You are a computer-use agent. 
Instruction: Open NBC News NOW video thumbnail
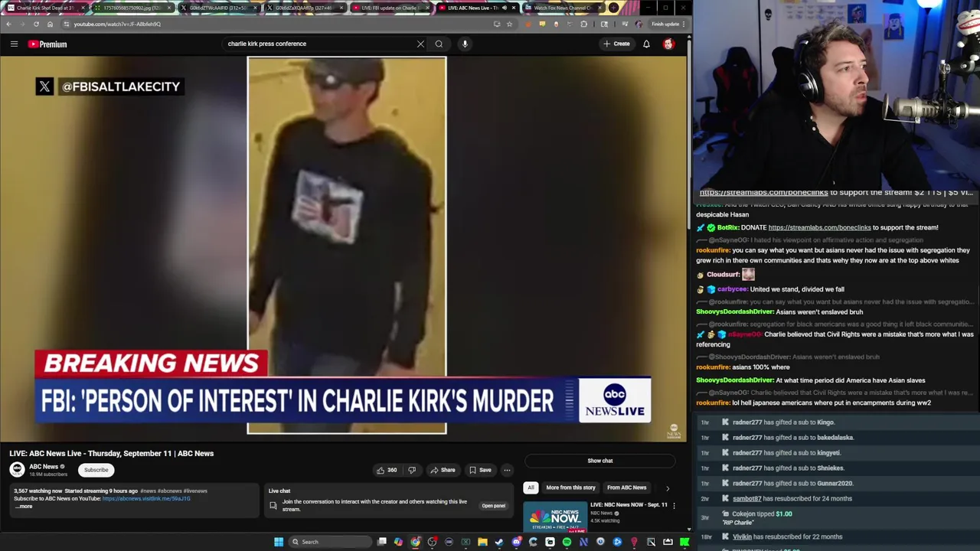[555, 517]
